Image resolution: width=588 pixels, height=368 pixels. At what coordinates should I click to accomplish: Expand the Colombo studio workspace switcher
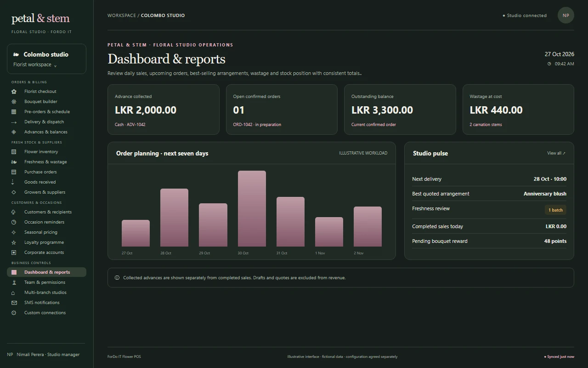46,59
